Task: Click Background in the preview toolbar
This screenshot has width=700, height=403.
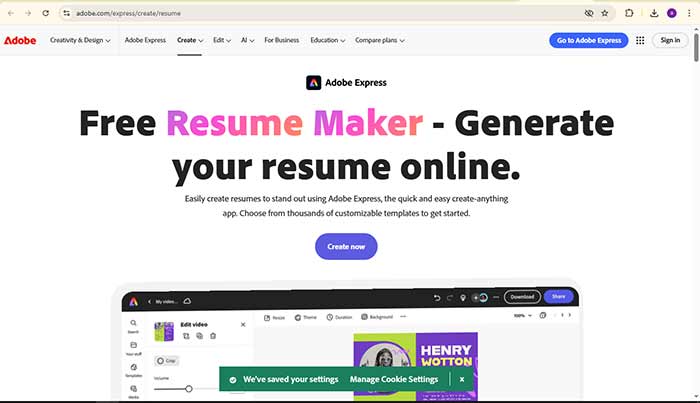Action: 377,316
